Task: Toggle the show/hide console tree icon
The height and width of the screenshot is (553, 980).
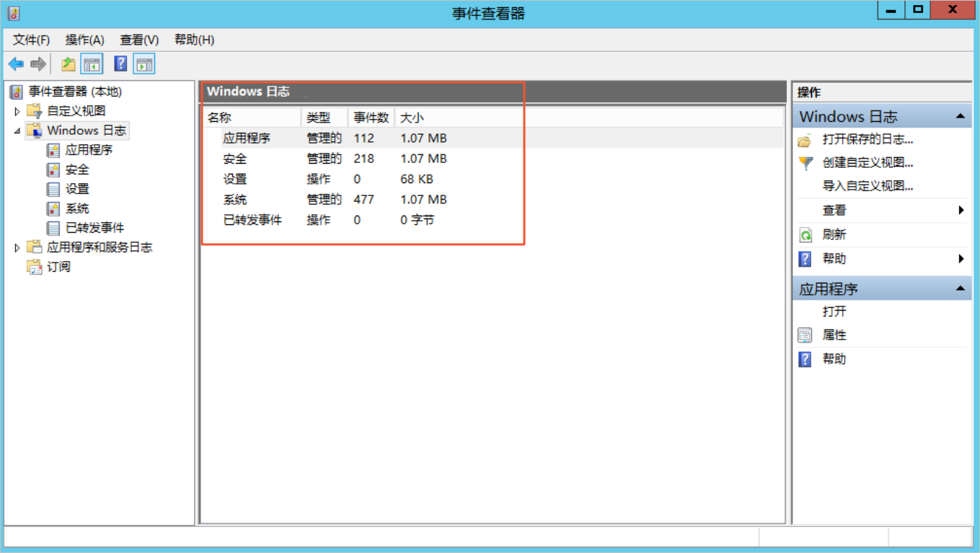Action: click(92, 64)
